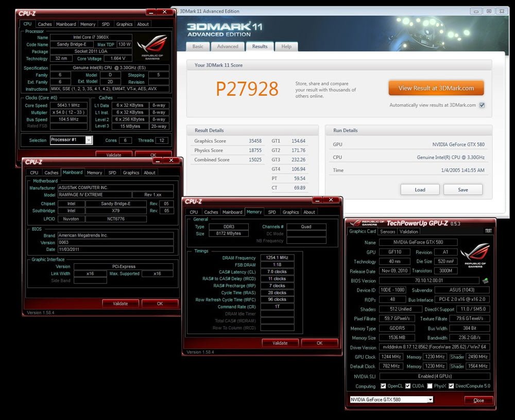The width and height of the screenshot is (515, 420).
Task: Click the BIOS save chip icon in GPU-Z
Action: tap(485, 281)
